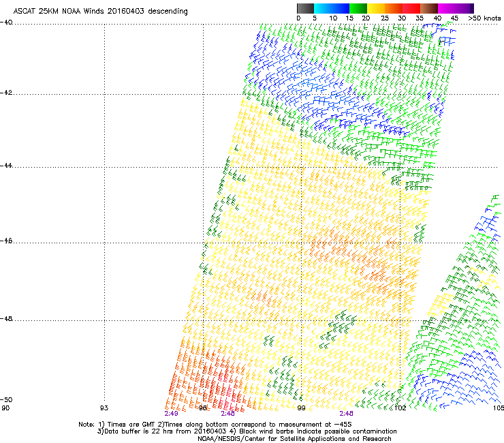Click the green 15–20 knots legend segment

click(x=358, y=8)
